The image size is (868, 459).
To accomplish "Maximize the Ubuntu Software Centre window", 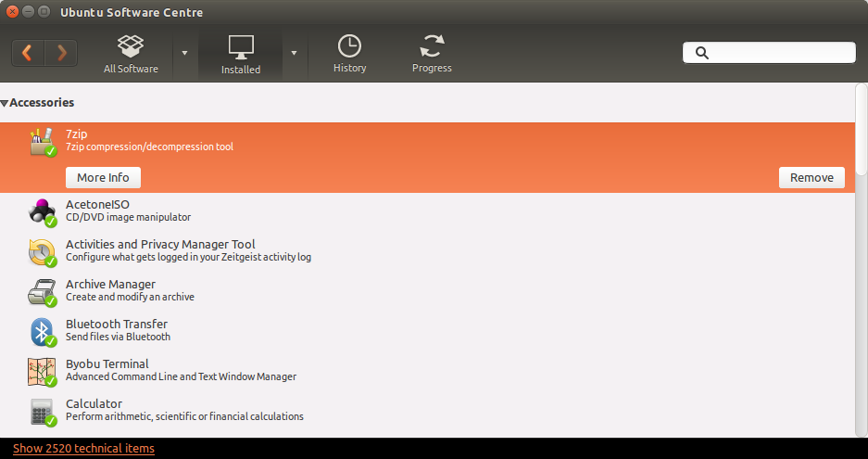I will (44, 12).
